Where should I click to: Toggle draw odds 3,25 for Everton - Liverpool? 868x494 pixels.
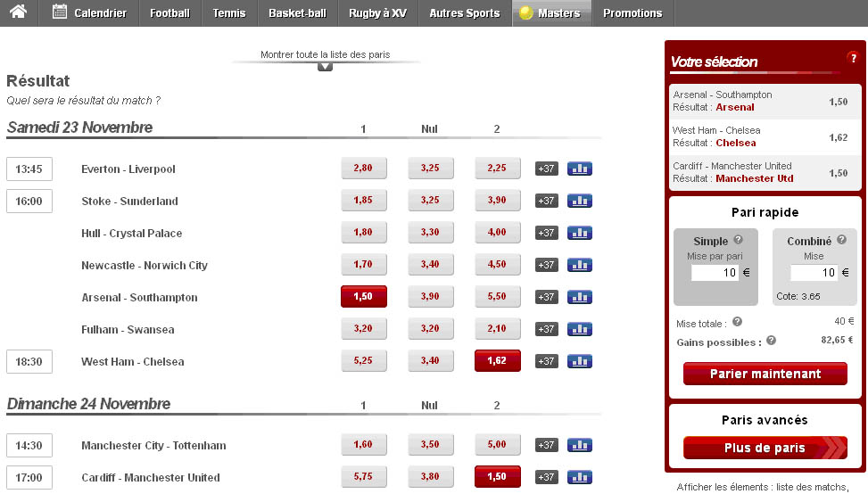pos(430,169)
